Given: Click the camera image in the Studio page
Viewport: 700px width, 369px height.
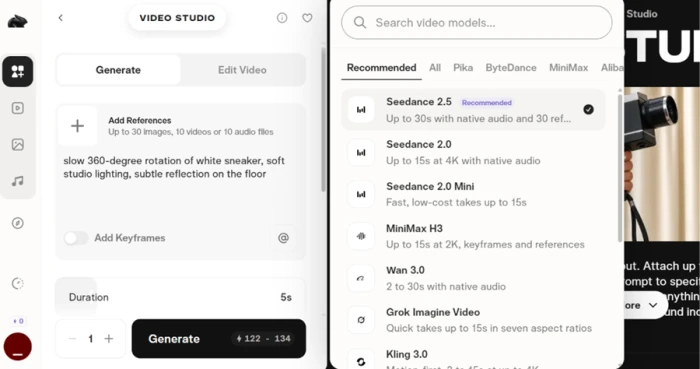Looking at the screenshot, I should pos(662,164).
